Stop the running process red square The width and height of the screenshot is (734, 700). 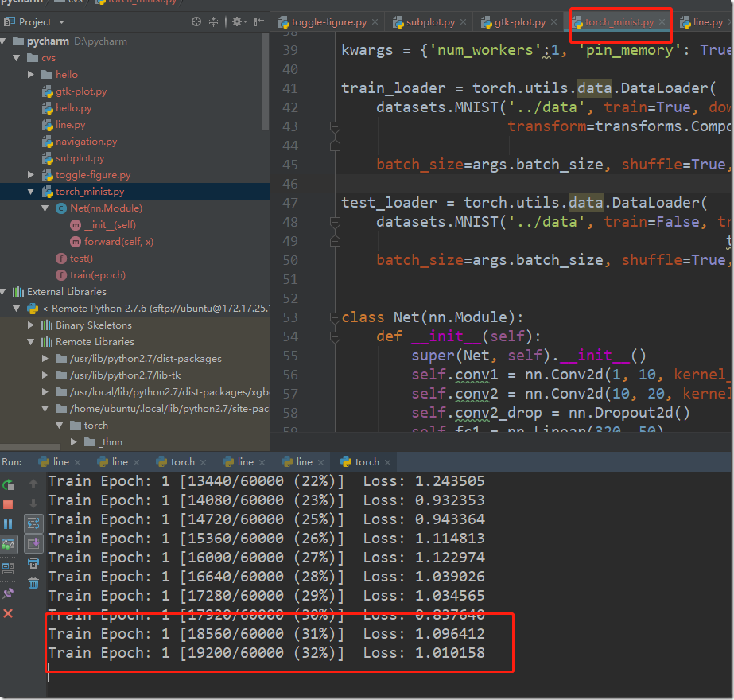(x=8, y=504)
